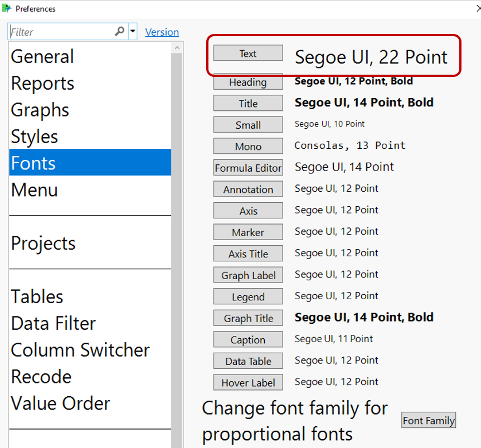The height and width of the screenshot is (448, 481).
Task: Open the Data Filter preferences category
Action: (x=54, y=323)
